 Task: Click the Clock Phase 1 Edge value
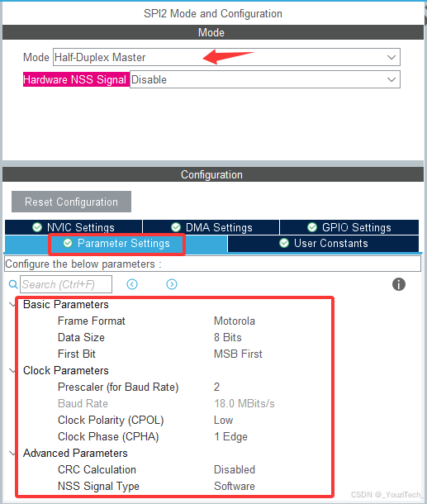(x=230, y=436)
